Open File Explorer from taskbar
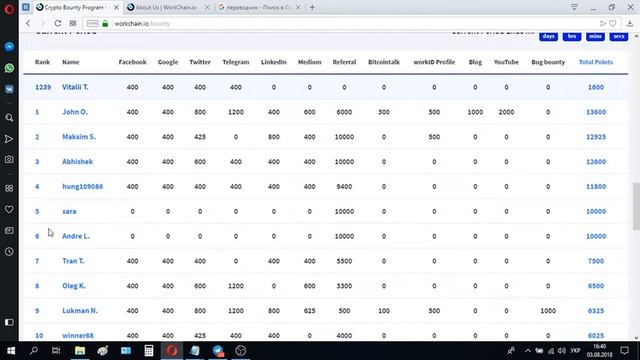640x360 pixels. coord(80,351)
